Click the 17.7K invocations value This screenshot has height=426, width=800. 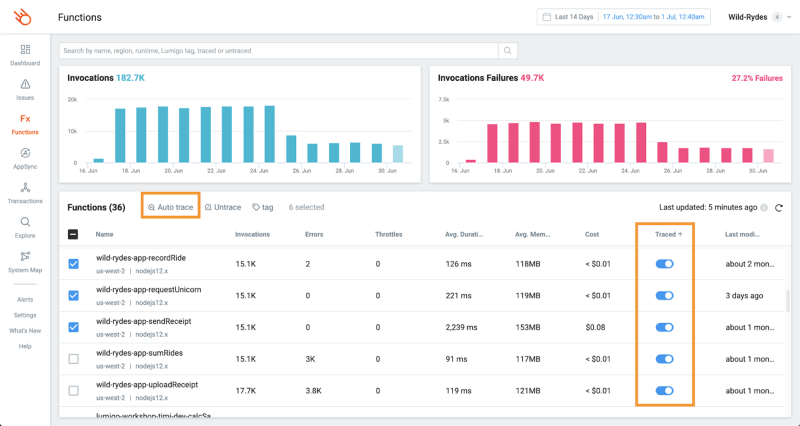click(x=245, y=390)
